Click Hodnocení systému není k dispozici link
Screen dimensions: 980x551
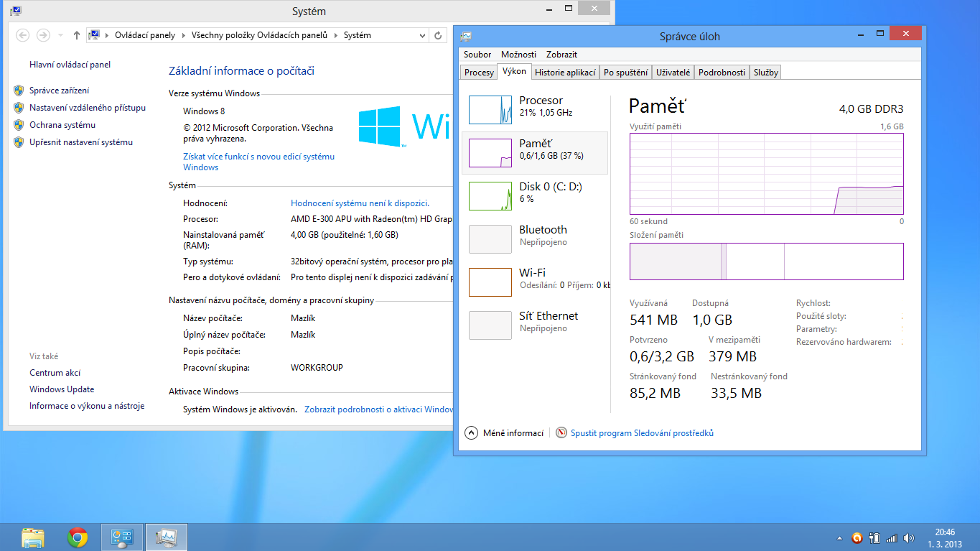[360, 203]
